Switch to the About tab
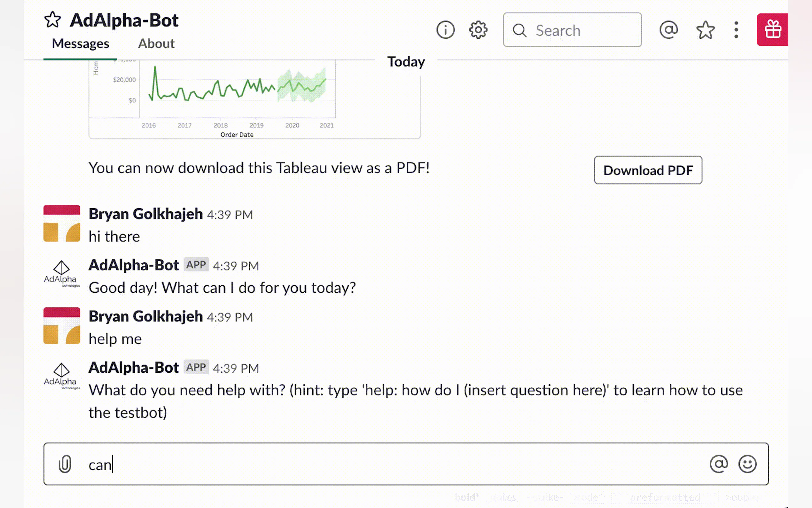 pyautogui.click(x=156, y=44)
